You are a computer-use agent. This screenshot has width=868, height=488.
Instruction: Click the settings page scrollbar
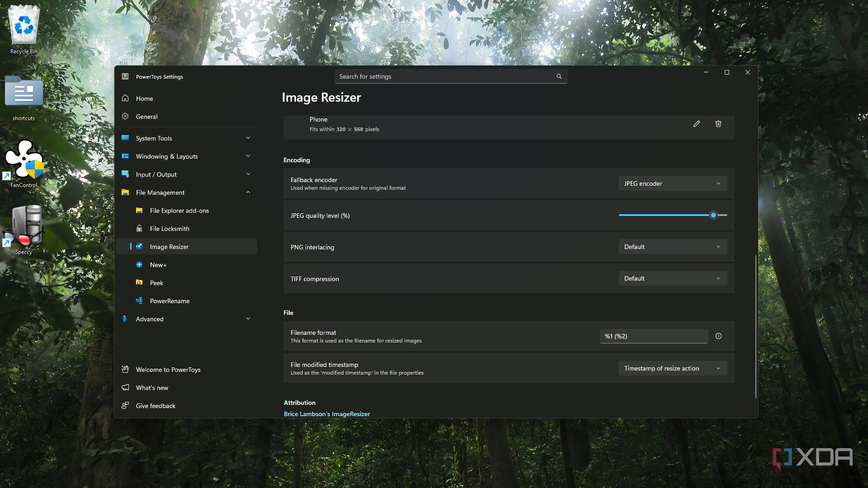[755, 326]
